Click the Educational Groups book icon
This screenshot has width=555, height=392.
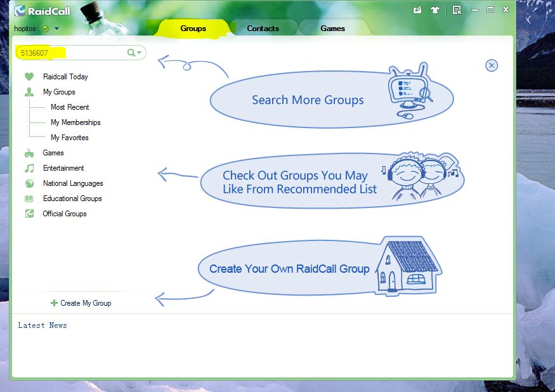click(29, 199)
